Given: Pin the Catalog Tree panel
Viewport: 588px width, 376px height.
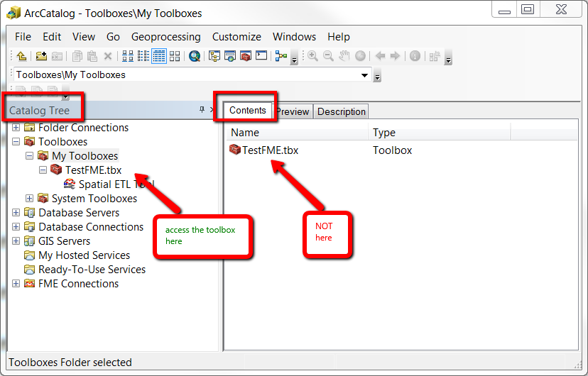Looking at the screenshot, I should click(x=202, y=109).
